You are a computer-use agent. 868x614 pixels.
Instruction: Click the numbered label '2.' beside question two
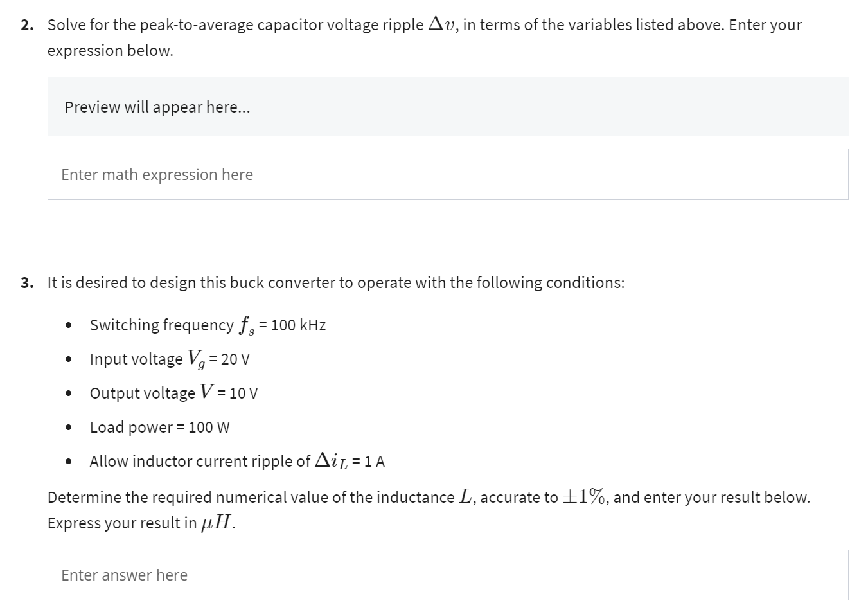tap(26, 24)
